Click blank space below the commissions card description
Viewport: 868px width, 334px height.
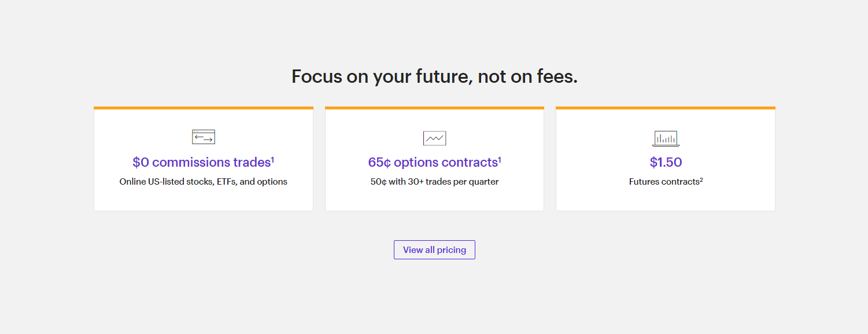point(203,199)
